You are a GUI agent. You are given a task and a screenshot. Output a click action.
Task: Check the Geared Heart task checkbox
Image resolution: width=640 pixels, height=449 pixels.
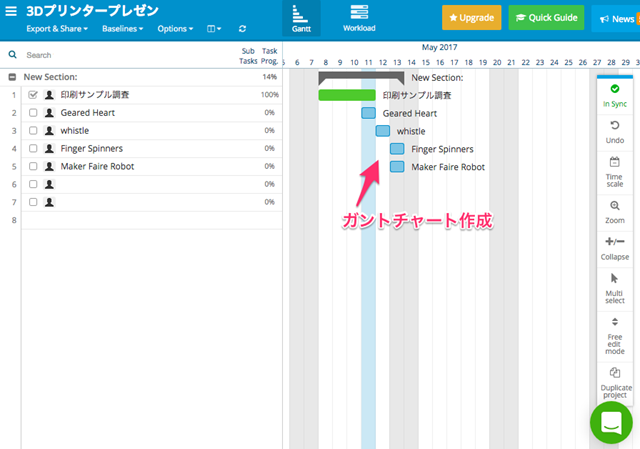[x=33, y=113]
